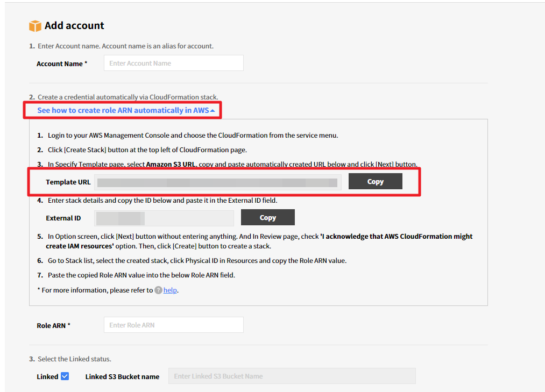Image resolution: width=545 pixels, height=392 pixels.
Task: Select the Linked S3 Bucket Name input
Action: [x=292, y=376]
